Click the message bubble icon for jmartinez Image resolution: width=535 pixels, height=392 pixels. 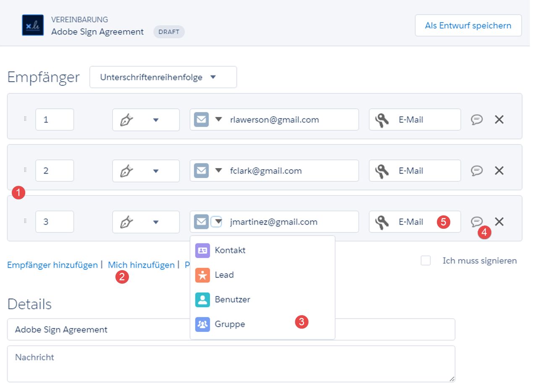coord(477,221)
